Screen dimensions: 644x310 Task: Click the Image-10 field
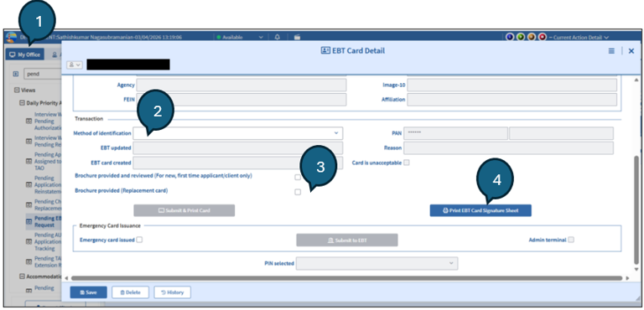512,85
